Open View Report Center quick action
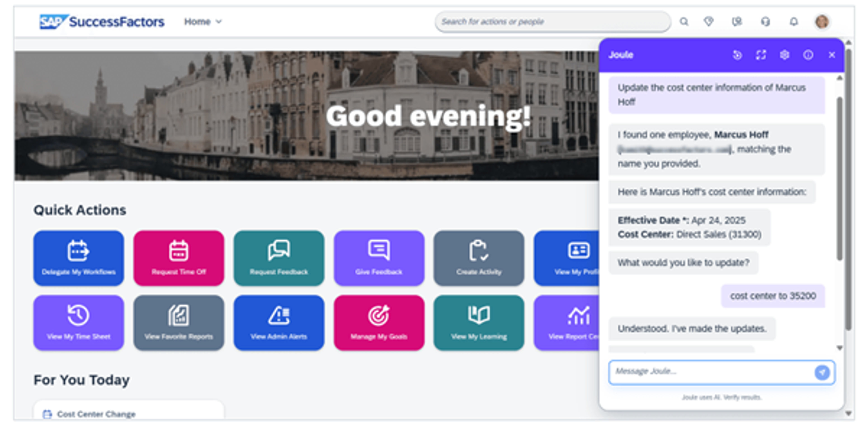Viewport: 868px width, 426px height. click(x=566, y=323)
